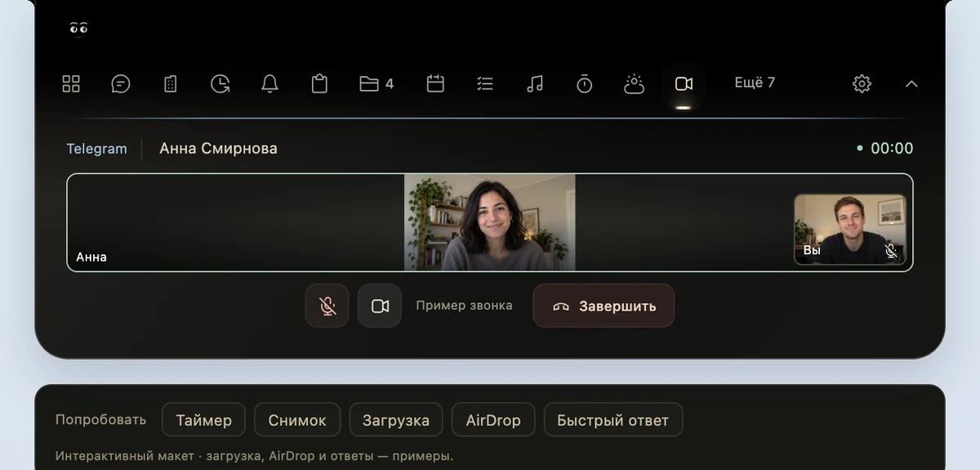Click Anna's video feed

pos(490,222)
